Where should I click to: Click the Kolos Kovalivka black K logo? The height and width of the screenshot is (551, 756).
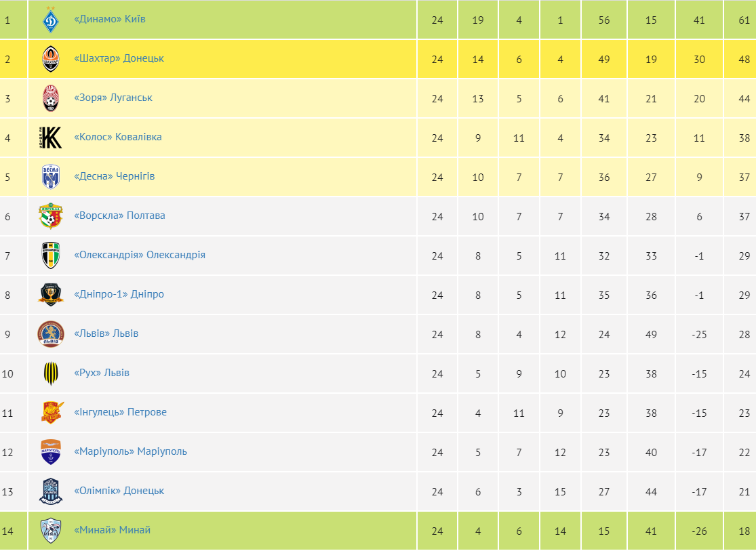[51, 138]
